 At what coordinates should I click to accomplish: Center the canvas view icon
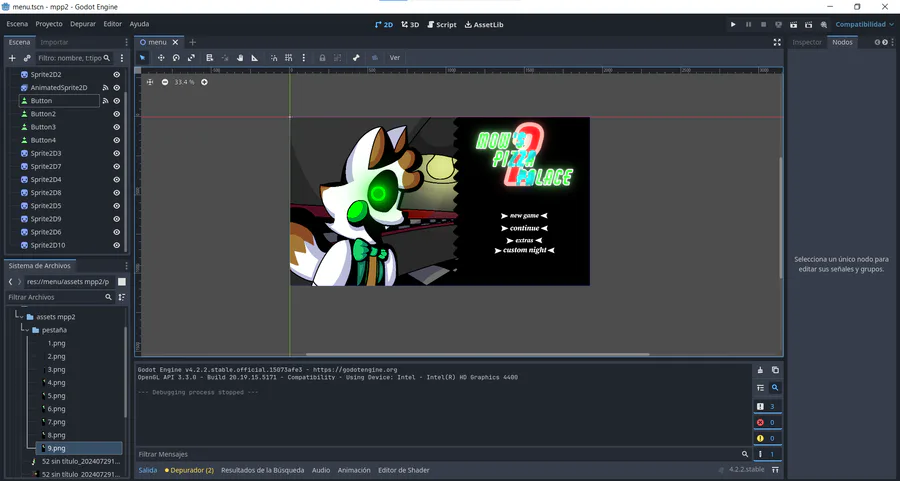(x=150, y=82)
